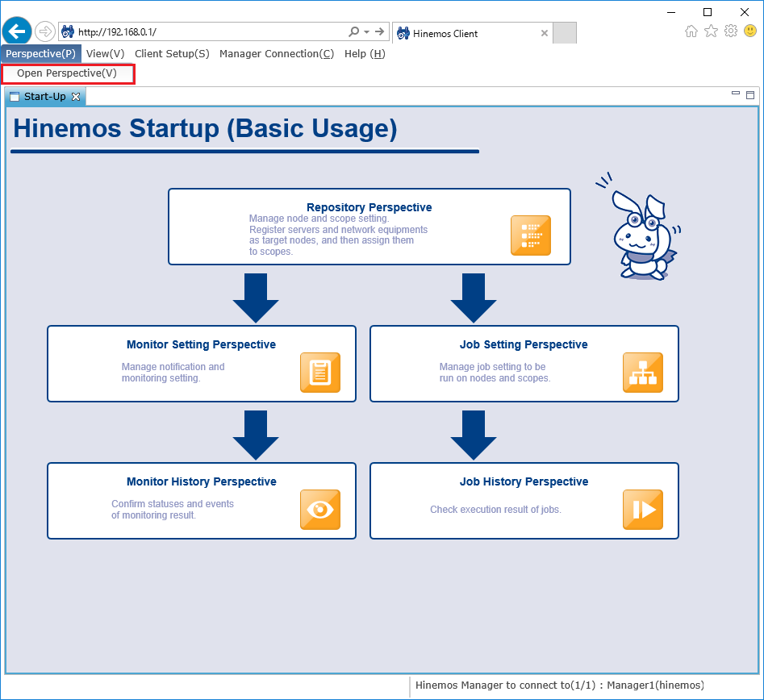Screen dimensions: 764x700
Task: Click the browser forward arrow button
Action: [x=45, y=32]
